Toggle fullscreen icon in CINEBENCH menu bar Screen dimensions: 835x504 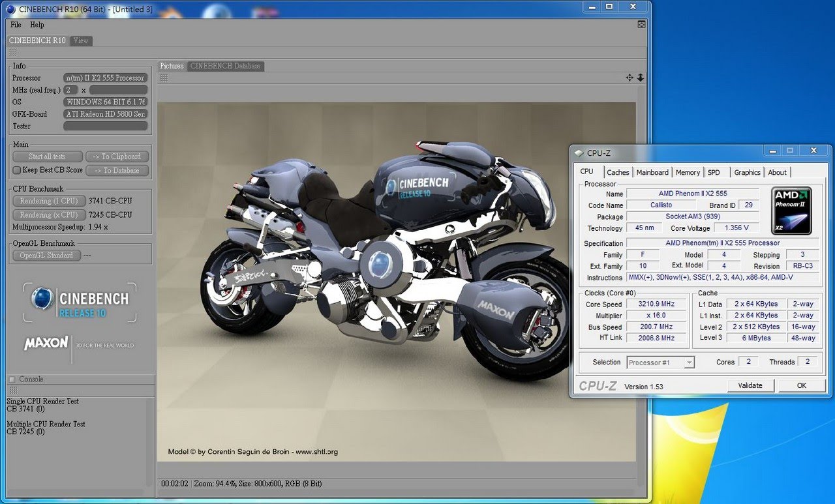pyautogui.click(x=641, y=24)
